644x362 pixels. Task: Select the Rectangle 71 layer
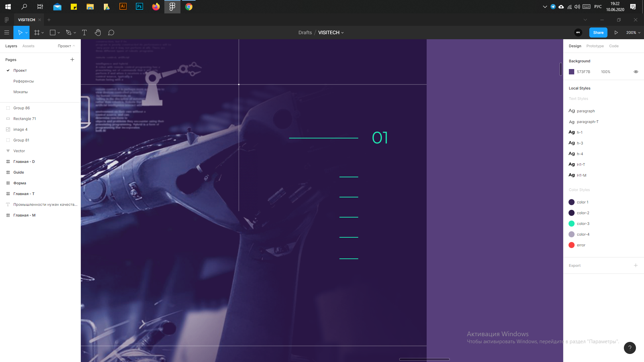coord(40,119)
